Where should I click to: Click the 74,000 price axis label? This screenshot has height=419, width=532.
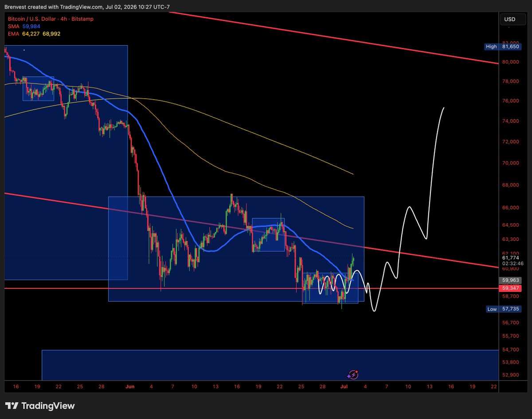tap(511, 121)
